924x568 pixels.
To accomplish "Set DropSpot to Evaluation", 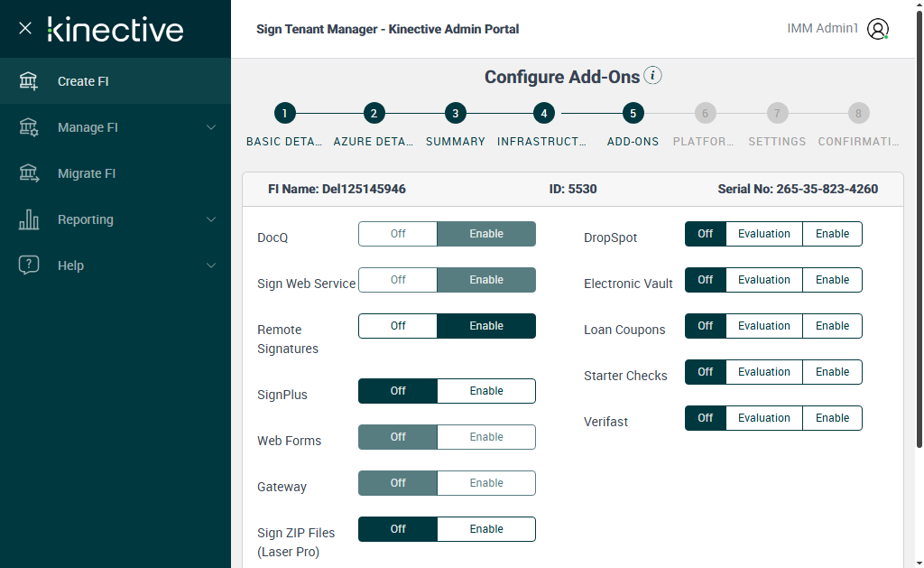I will pos(763,234).
